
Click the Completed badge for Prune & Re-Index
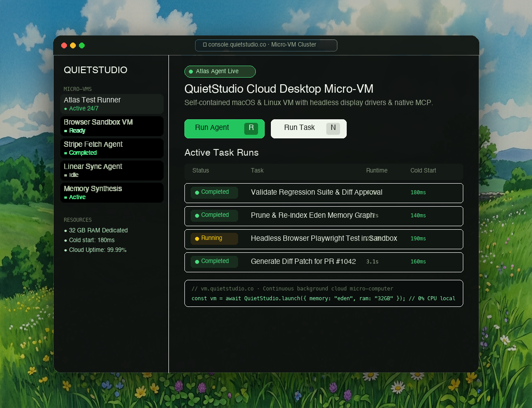point(214,216)
